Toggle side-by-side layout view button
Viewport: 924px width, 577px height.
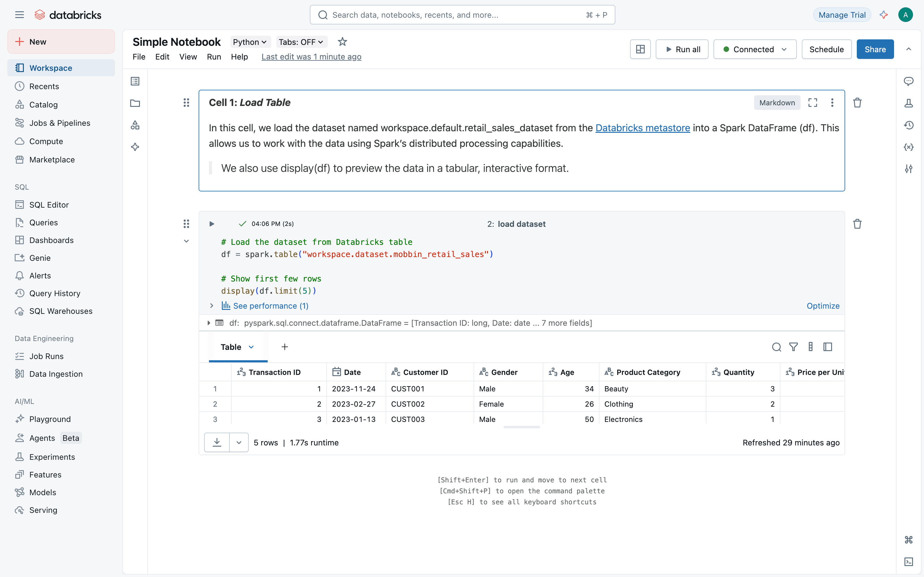coord(640,49)
